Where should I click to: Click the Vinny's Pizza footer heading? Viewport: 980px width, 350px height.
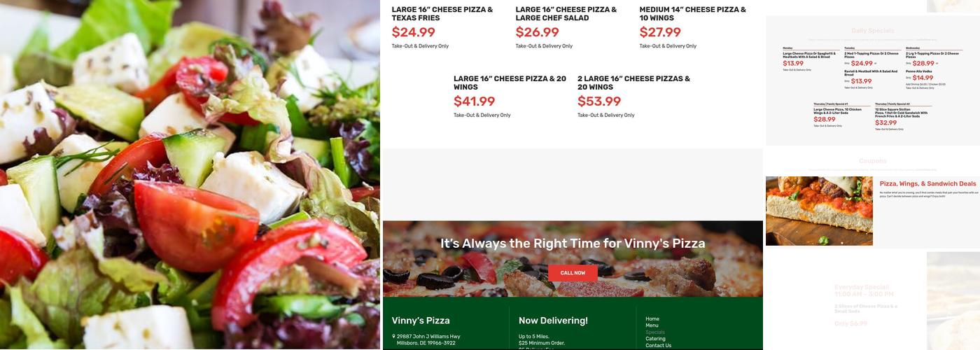[421, 321]
